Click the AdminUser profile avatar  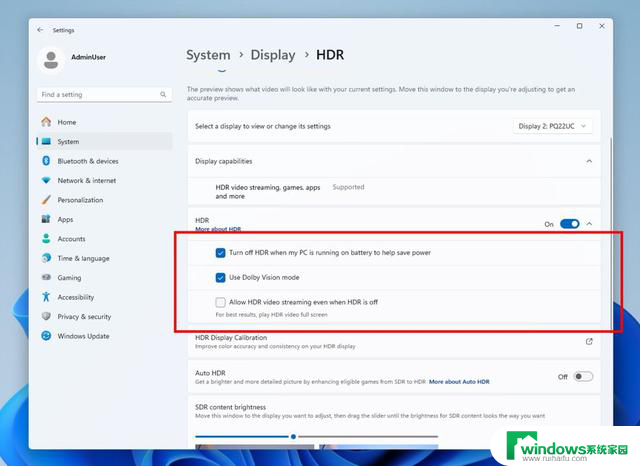(x=51, y=60)
